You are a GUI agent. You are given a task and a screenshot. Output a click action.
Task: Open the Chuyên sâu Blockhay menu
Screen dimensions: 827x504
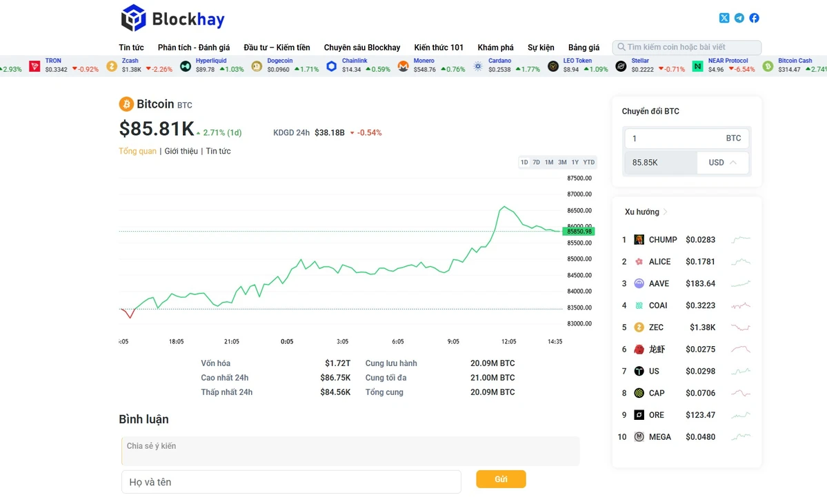point(362,48)
